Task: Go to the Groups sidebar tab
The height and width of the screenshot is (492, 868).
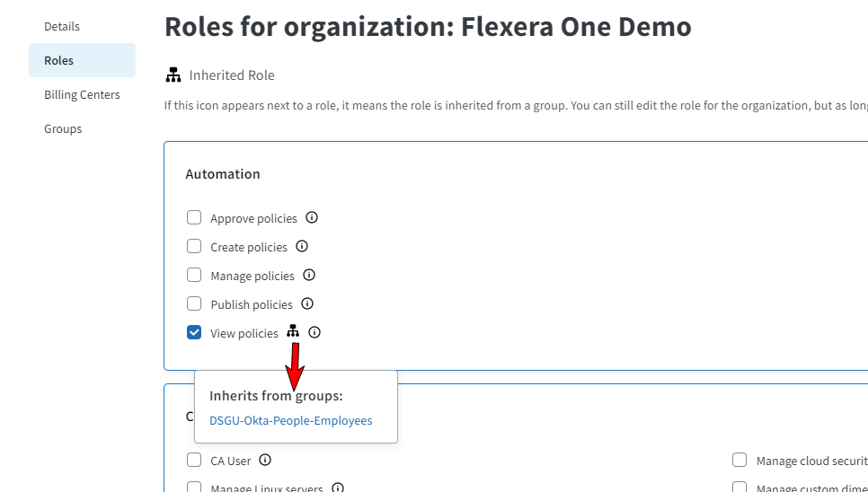Action: [x=63, y=128]
